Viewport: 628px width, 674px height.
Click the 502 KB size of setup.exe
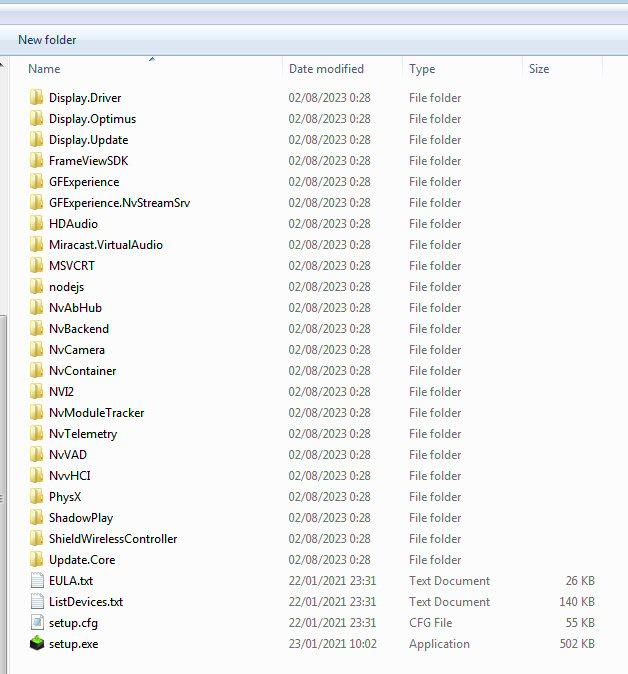(577, 644)
